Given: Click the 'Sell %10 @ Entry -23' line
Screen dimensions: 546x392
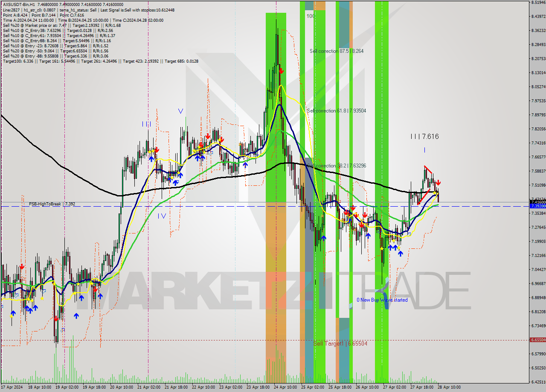Looking at the screenshot, I should (55, 46).
